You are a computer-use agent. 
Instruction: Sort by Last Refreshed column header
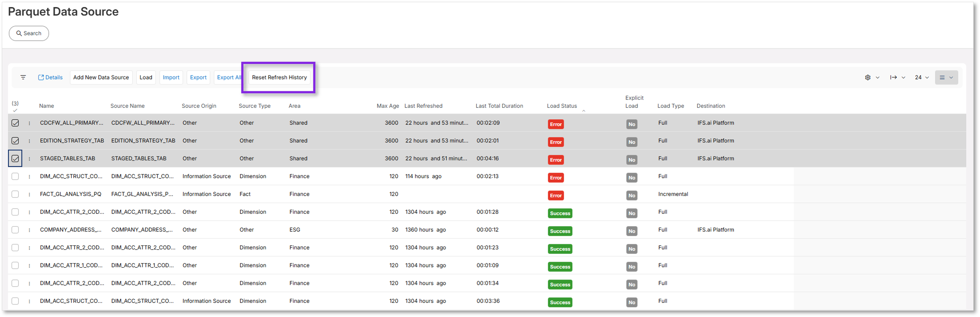pos(423,106)
